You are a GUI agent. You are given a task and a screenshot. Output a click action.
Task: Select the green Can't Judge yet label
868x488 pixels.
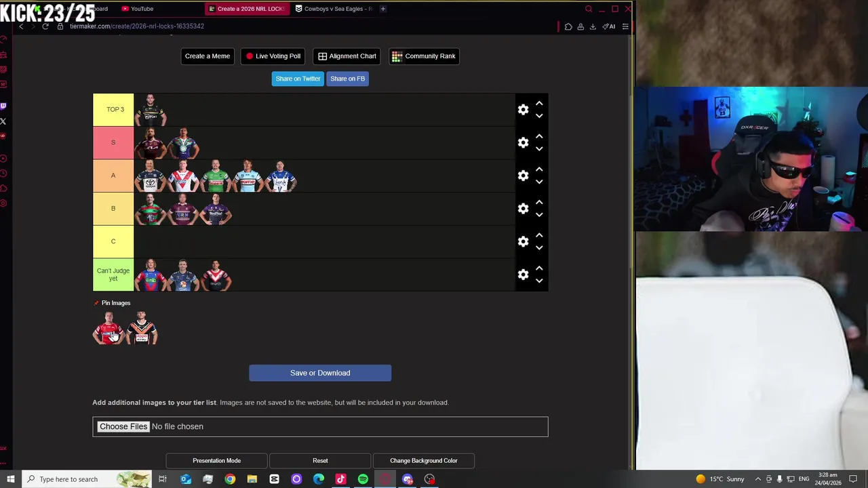[x=113, y=274]
